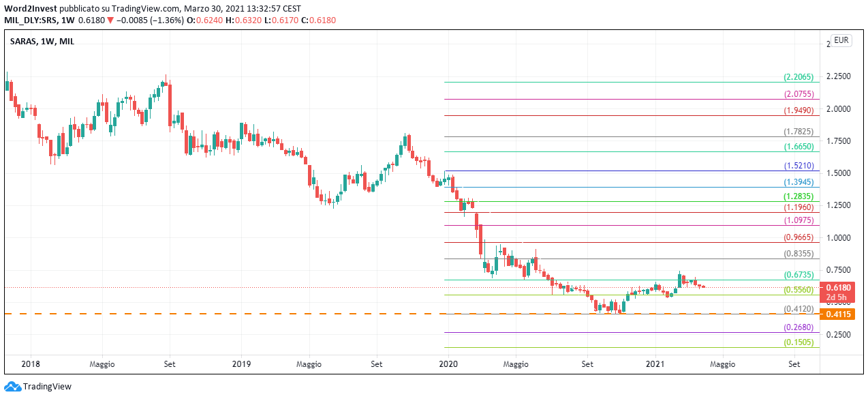Click the (1.0975) level label
The image size is (868, 399).
pos(799,221)
